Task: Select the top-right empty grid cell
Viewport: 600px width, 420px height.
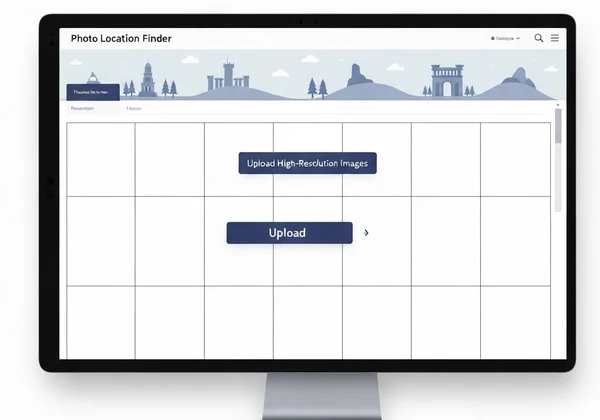Action: point(515,159)
